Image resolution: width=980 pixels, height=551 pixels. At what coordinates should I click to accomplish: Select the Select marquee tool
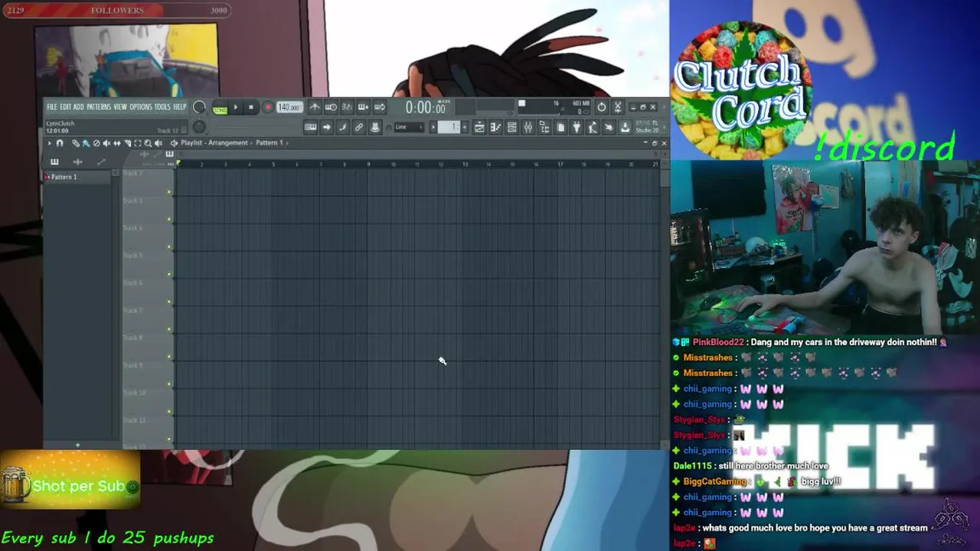(138, 143)
